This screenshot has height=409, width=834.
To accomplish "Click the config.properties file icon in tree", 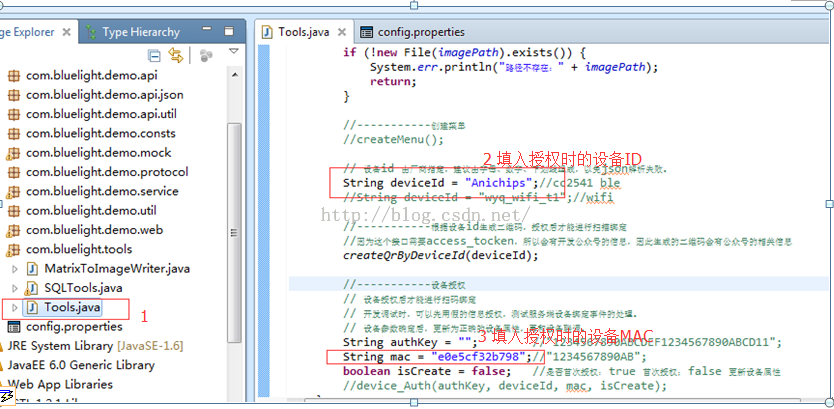I will coord(14,327).
